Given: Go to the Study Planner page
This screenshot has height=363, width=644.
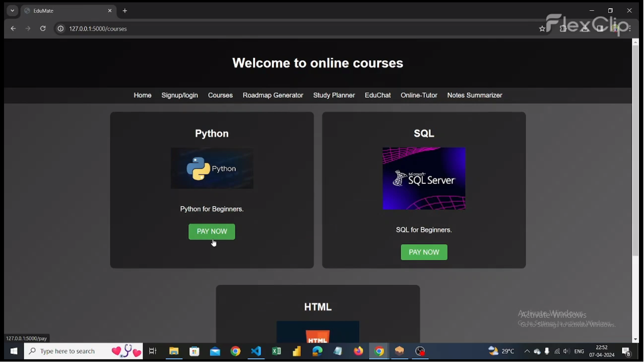Looking at the screenshot, I should (x=334, y=95).
